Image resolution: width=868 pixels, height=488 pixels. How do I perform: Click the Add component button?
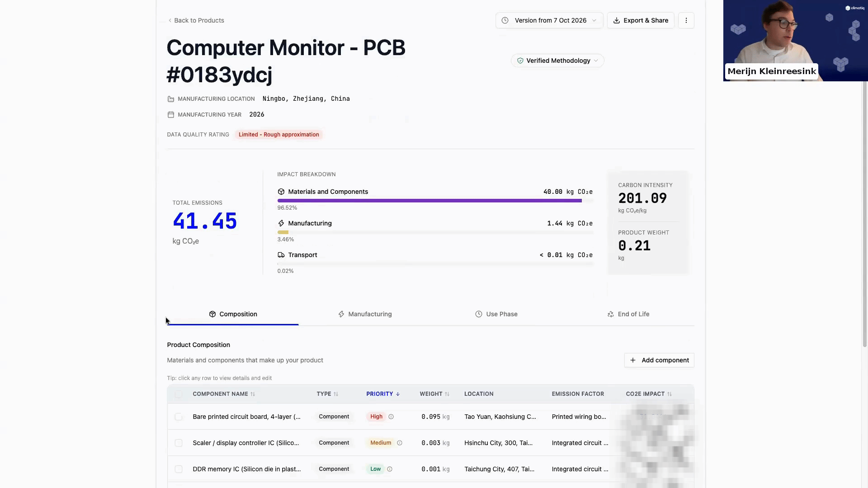point(659,360)
